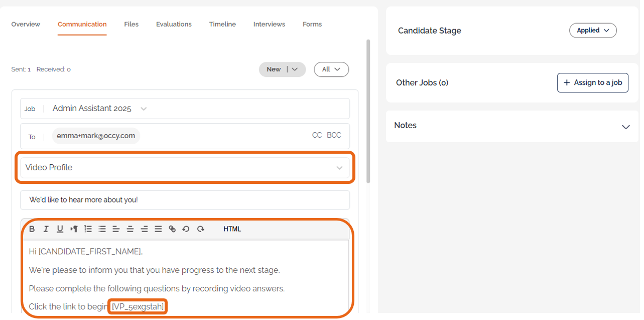Screen dimensions: 644x320
Task: Insert a bulleted list
Action: pos(102,229)
